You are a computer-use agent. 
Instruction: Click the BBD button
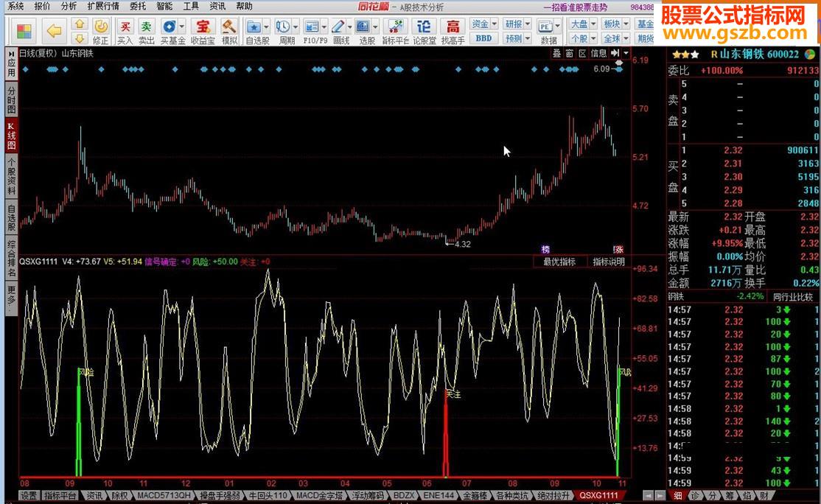[x=483, y=38]
